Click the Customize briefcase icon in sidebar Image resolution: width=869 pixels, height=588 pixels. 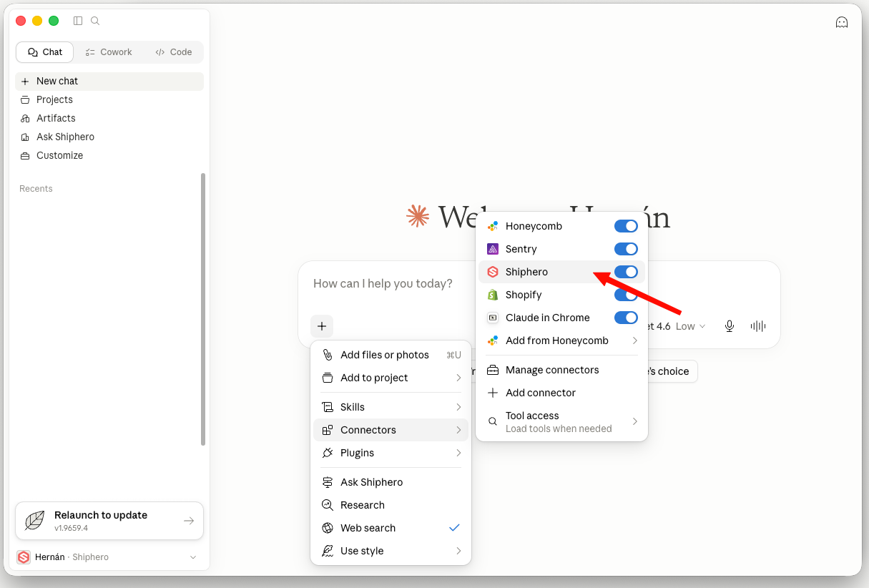(x=25, y=155)
